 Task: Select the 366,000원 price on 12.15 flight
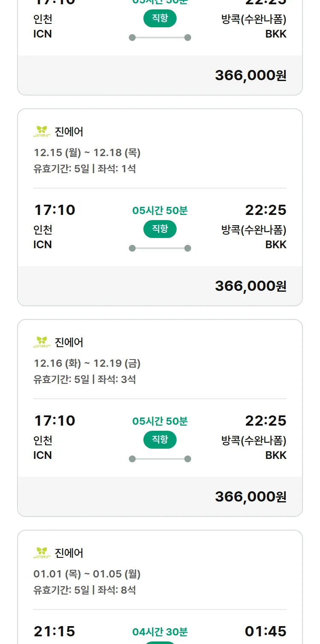(x=250, y=286)
